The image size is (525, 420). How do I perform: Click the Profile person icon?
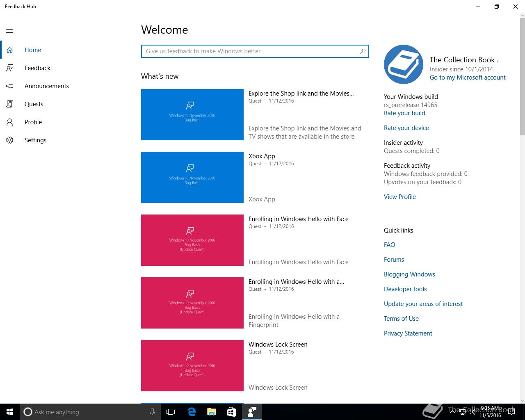(9, 122)
